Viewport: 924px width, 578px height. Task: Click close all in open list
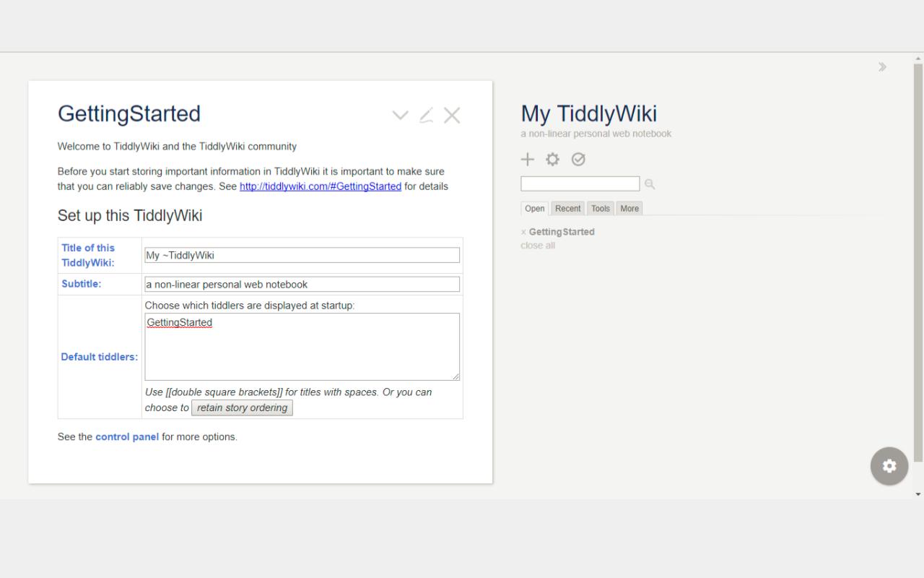click(x=538, y=246)
